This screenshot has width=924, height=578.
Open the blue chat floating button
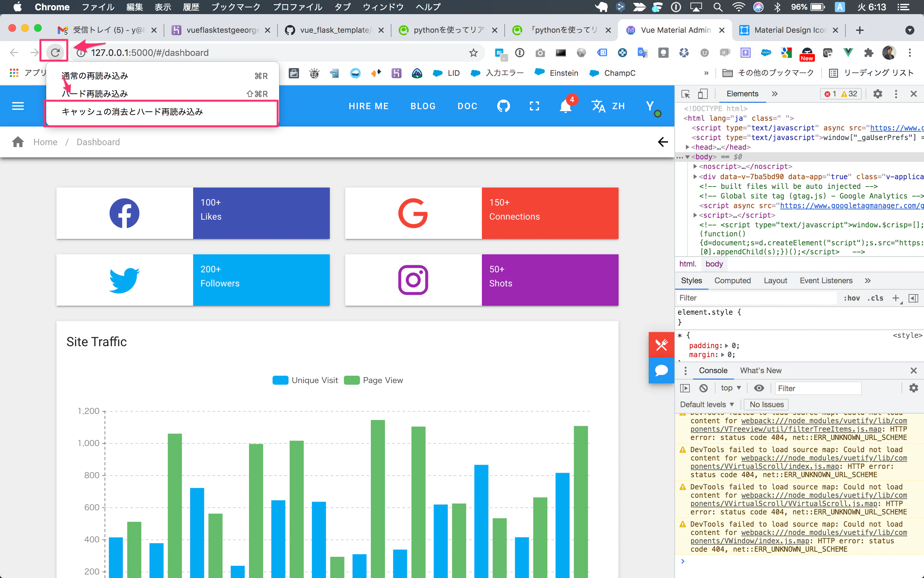click(x=661, y=371)
